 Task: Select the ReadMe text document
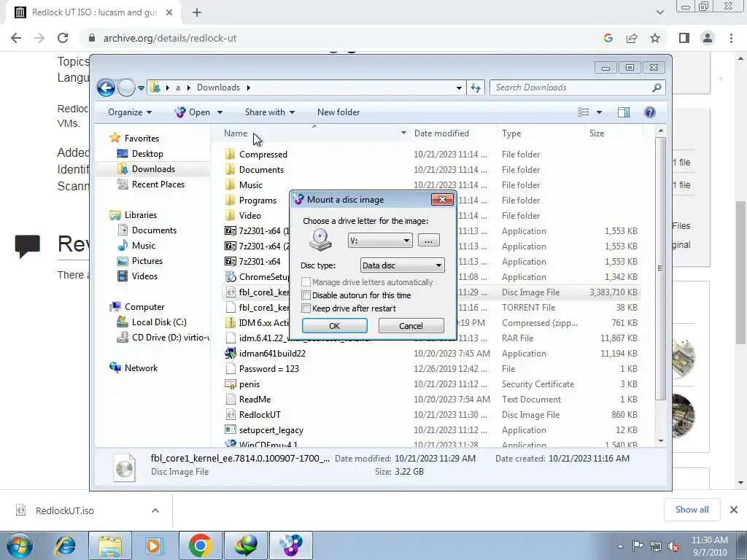click(255, 400)
